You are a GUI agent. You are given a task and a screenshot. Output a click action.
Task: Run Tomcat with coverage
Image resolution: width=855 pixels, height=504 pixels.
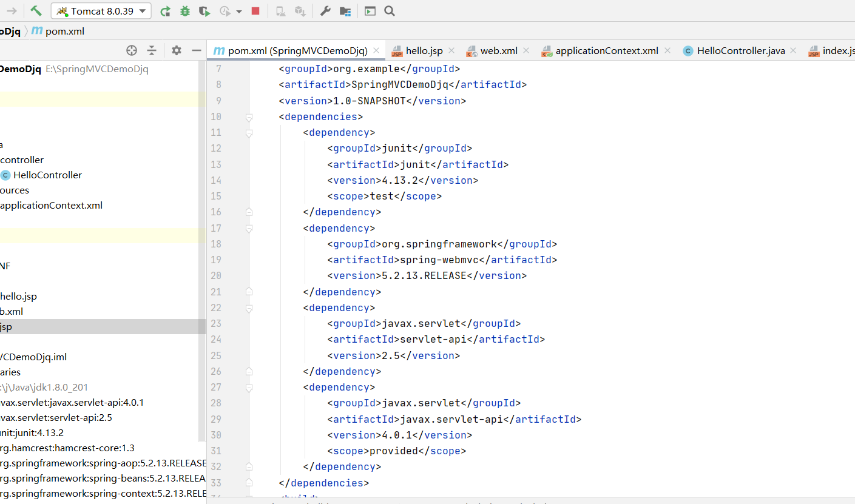point(204,11)
